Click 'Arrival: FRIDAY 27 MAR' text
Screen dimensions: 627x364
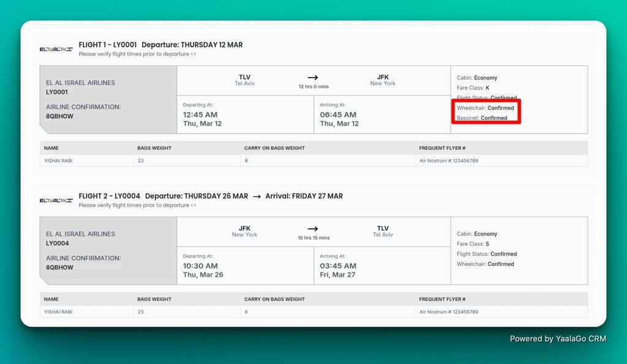point(304,196)
